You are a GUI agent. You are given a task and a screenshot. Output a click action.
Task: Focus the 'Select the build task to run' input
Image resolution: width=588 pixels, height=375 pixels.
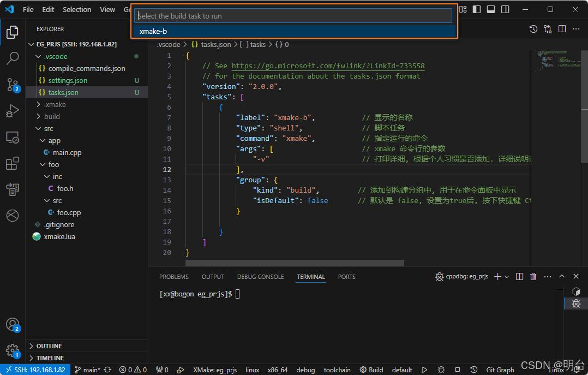pyautogui.click(x=293, y=16)
